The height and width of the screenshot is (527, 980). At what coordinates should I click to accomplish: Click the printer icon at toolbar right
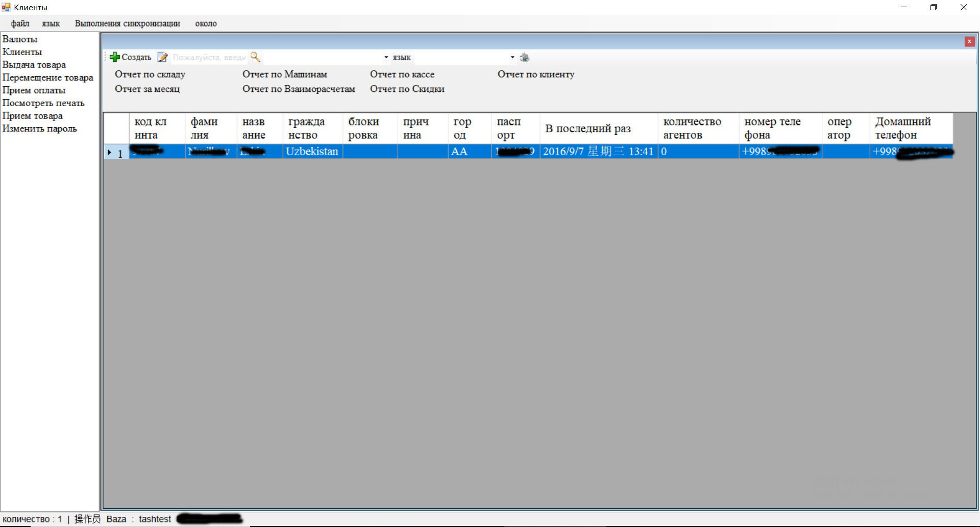[x=525, y=57]
